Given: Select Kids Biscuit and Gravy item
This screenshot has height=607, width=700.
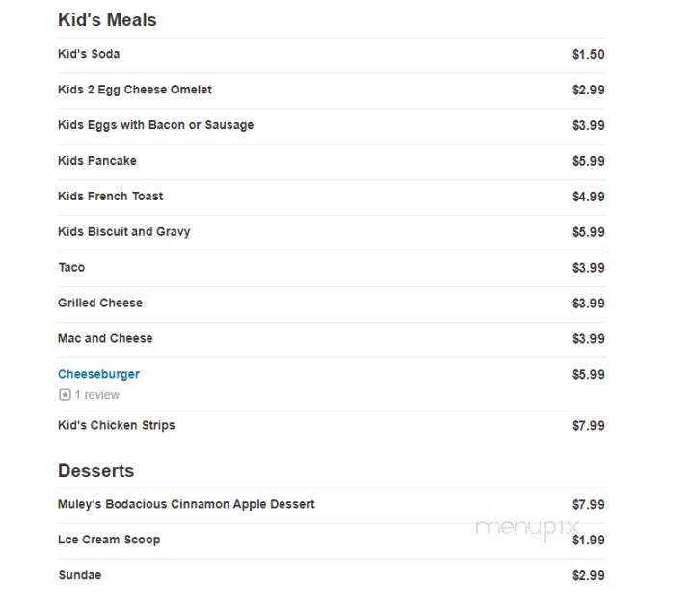Looking at the screenshot, I should (x=124, y=232).
